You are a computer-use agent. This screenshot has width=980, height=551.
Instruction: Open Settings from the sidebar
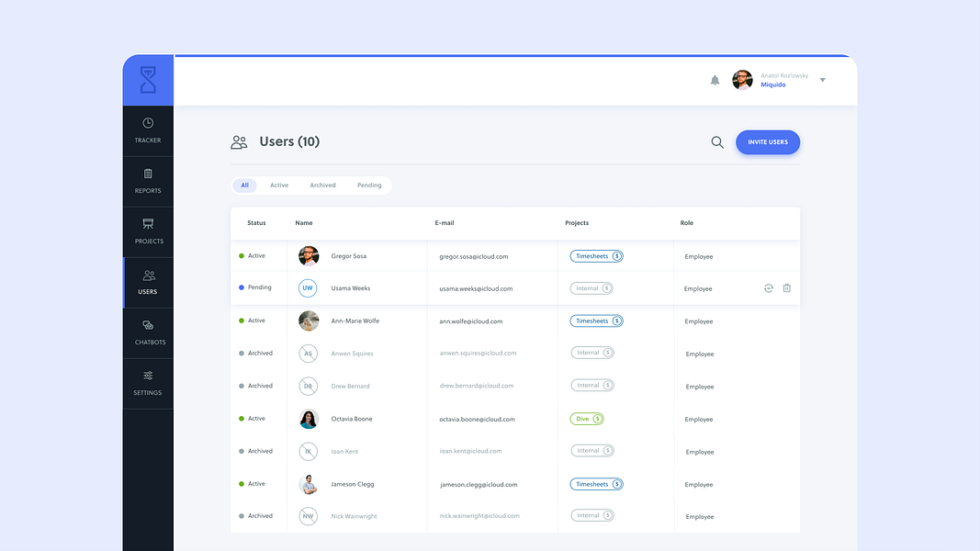click(x=147, y=383)
